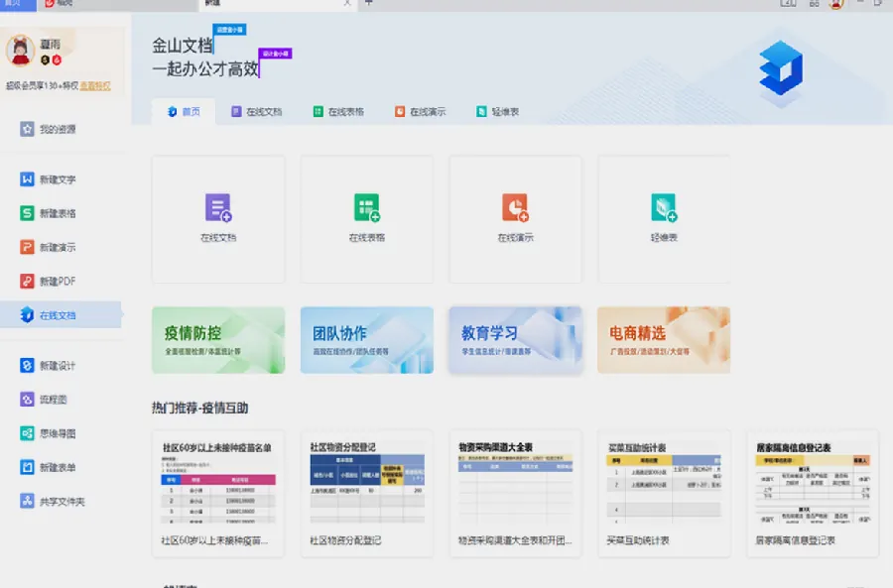Switch to the 轻维表 tab under the banner
Image resolution: width=893 pixels, height=588 pixels.
pos(498,112)
